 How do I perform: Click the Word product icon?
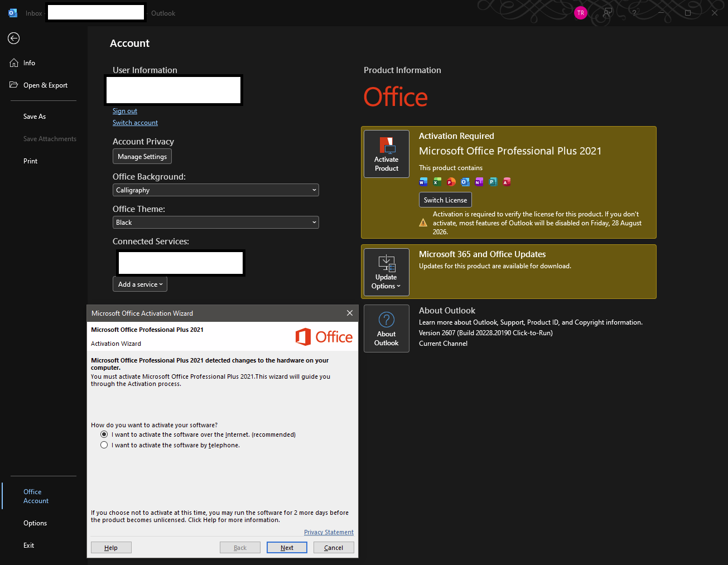(x=423, y=181)
